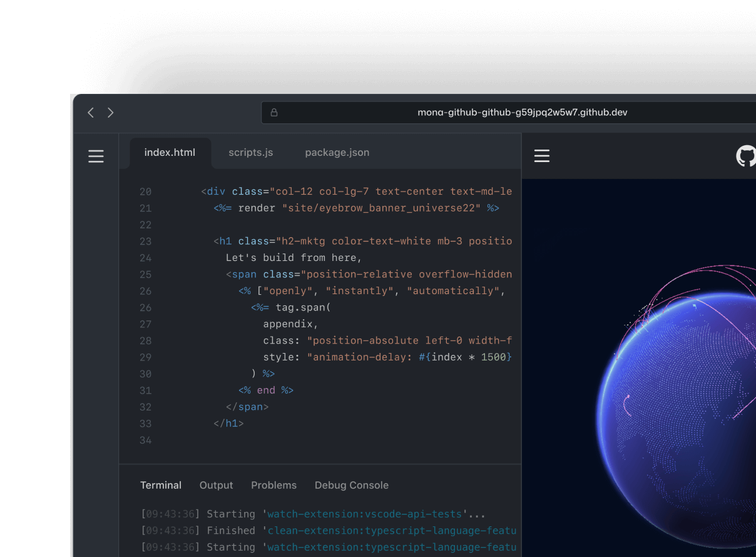Viewport: 756px width, 557px height.
Task: Click the forward navigation arrow
Action: pyautogui.click(x=111, y=113)
